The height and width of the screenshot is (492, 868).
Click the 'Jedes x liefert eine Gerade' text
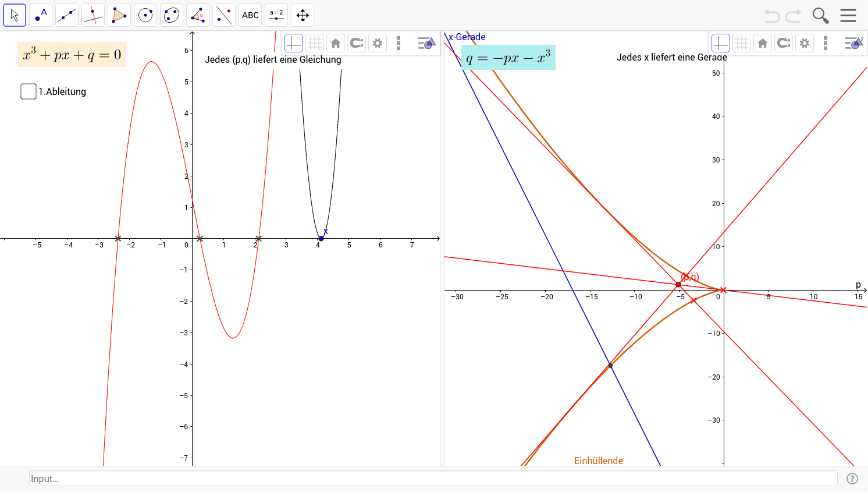tap(672, 57)
